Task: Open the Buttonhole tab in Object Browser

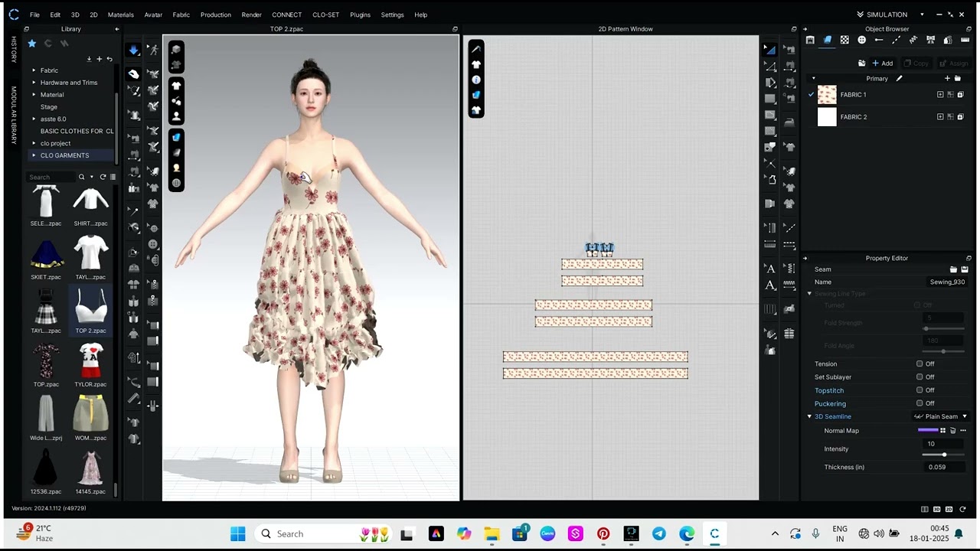Action: click(x=879, y=40)
